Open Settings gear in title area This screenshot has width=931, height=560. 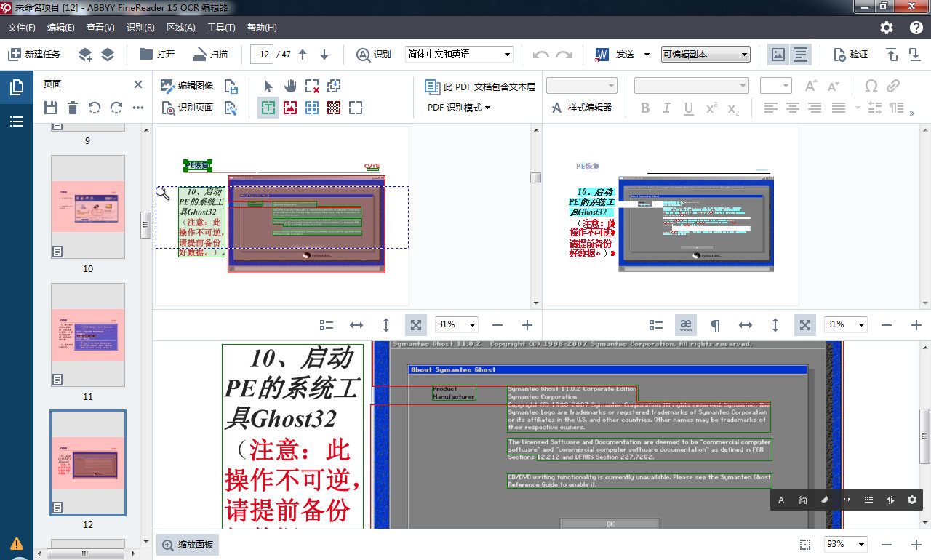click(887, 28)
